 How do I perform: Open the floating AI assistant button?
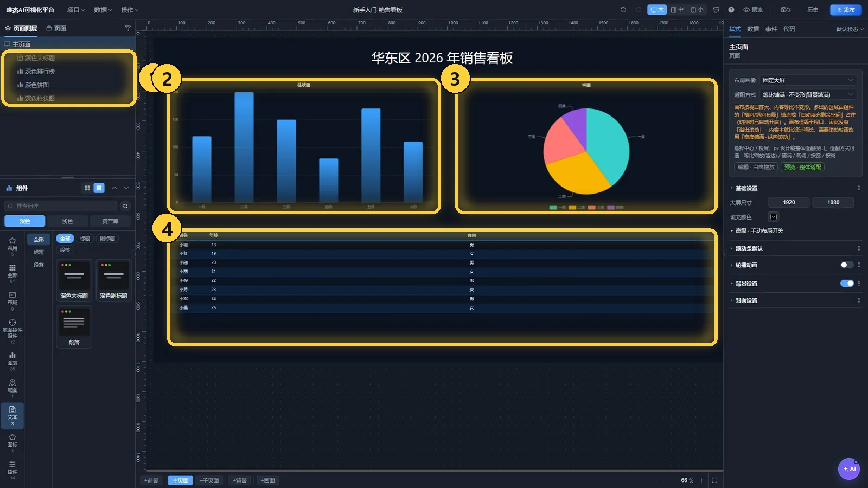(848, 469)
